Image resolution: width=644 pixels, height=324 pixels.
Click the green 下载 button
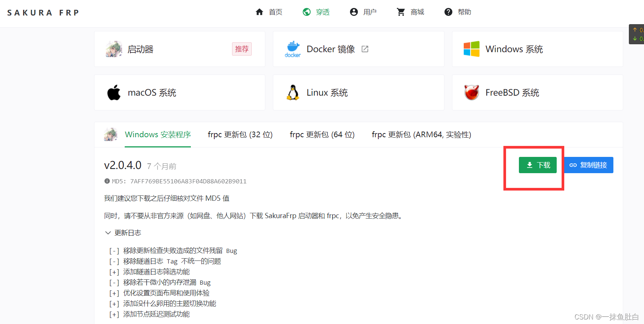(538, 165)
